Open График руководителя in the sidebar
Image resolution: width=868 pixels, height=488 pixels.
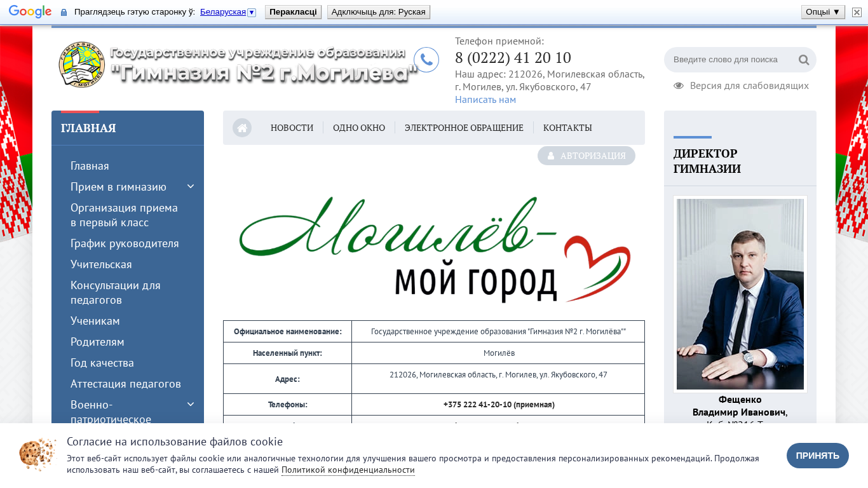[x=125, y=243]
